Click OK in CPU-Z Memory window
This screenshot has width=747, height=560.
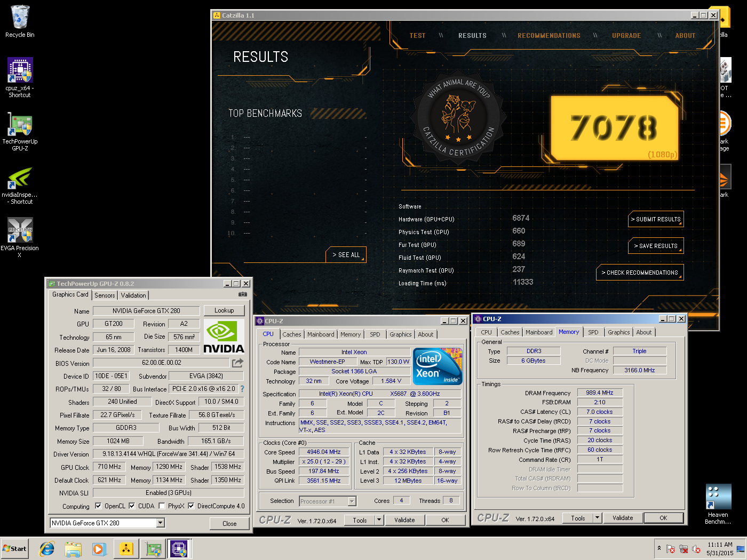pyautogui.click(x=663, y=518)
